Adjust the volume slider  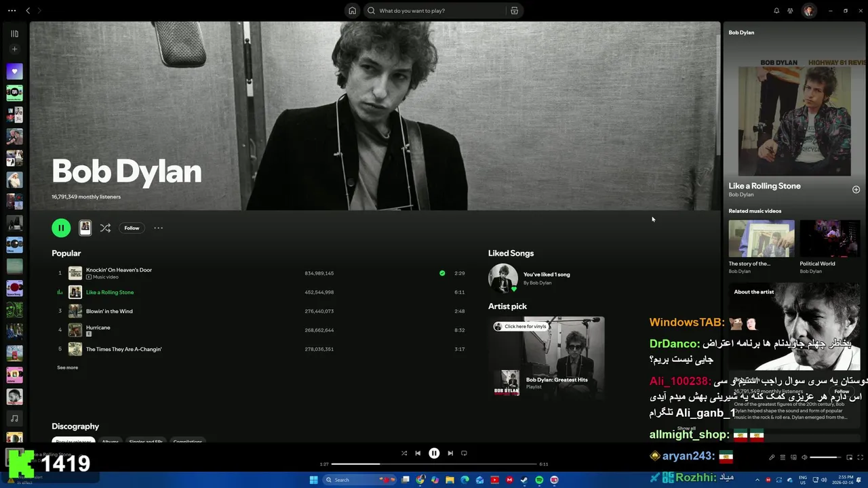pos(826,457)
